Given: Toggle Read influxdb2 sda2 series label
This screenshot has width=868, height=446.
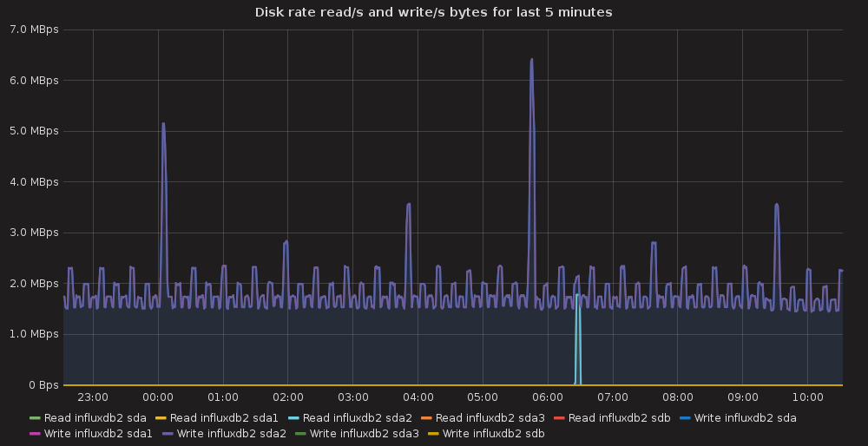Looking at the screenshot, I should click(x=357, y=417).
